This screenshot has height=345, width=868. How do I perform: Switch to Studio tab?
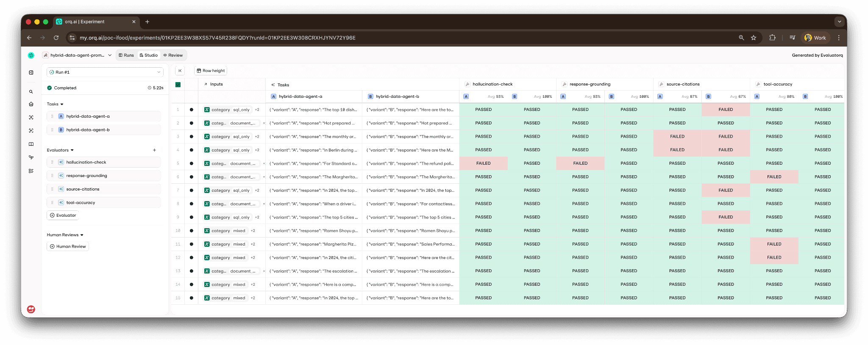[x=149, y=55]
